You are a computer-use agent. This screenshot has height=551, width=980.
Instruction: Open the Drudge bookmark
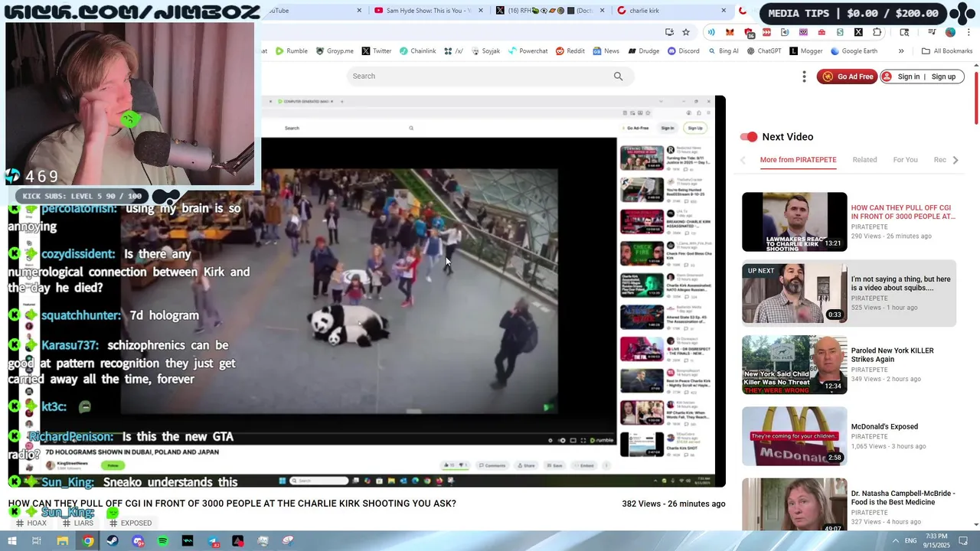click(x=644, y=51)
